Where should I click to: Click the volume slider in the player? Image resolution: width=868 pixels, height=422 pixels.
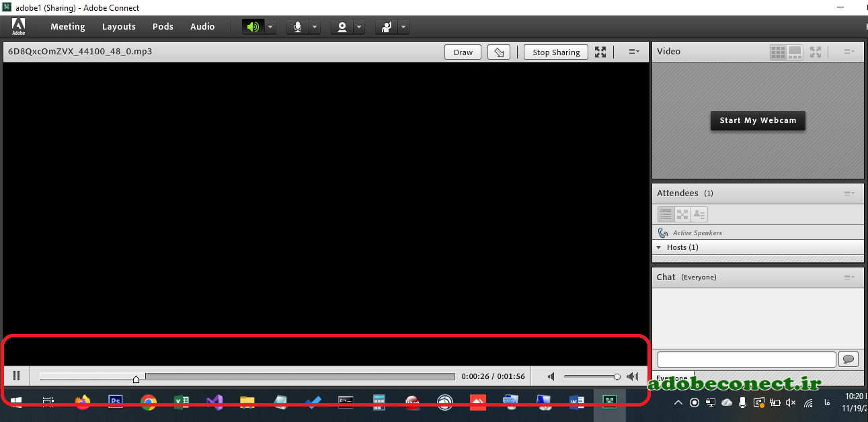pyautogui.click(x=590, y=377)
